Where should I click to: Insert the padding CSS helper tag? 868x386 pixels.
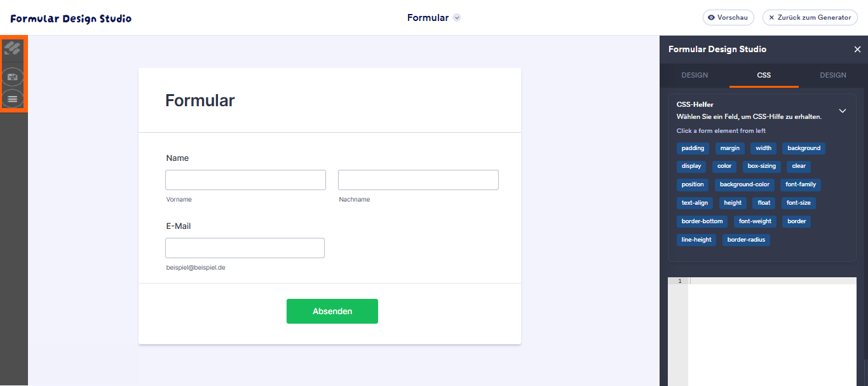693,148
